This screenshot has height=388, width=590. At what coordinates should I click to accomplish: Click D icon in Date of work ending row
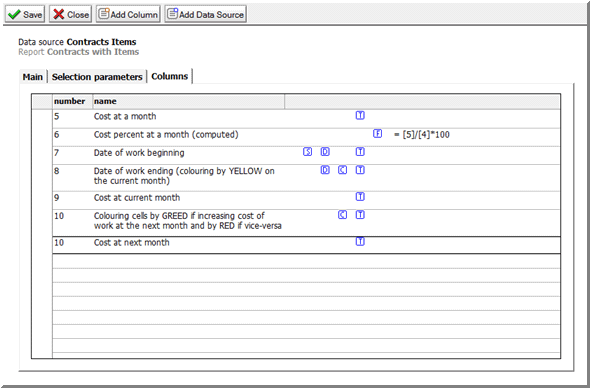tap(325, 170)
